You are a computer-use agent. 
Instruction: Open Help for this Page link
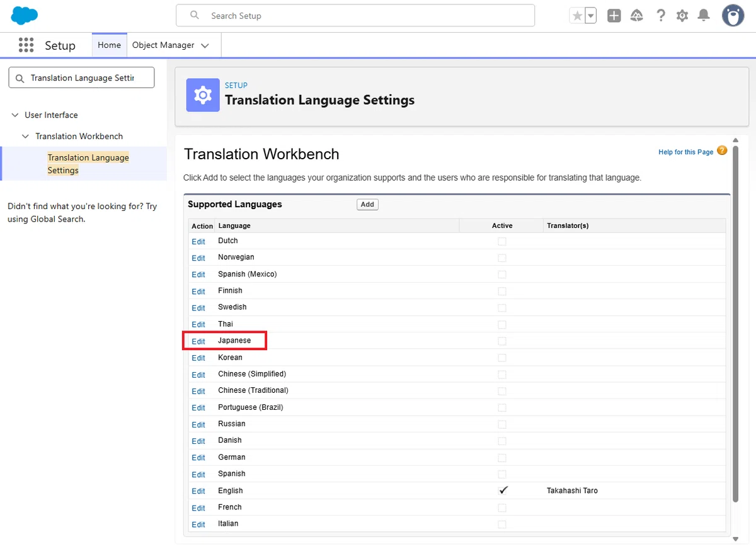point(686,152)
